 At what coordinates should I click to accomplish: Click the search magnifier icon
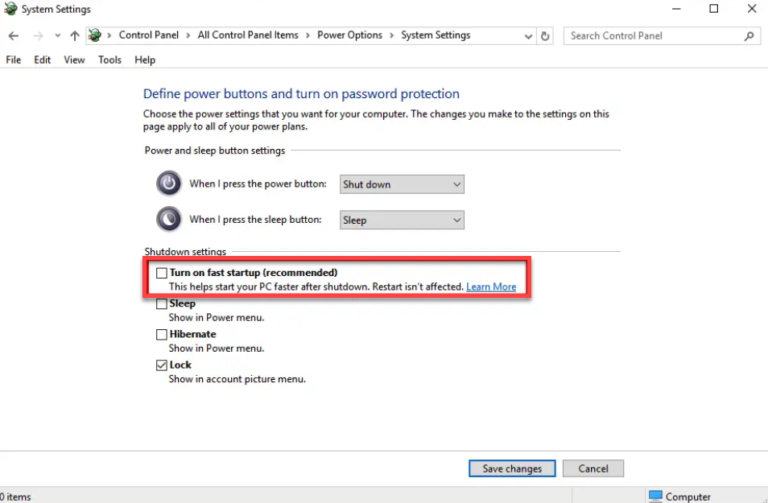pyautogui.click(x=749, y=36)
